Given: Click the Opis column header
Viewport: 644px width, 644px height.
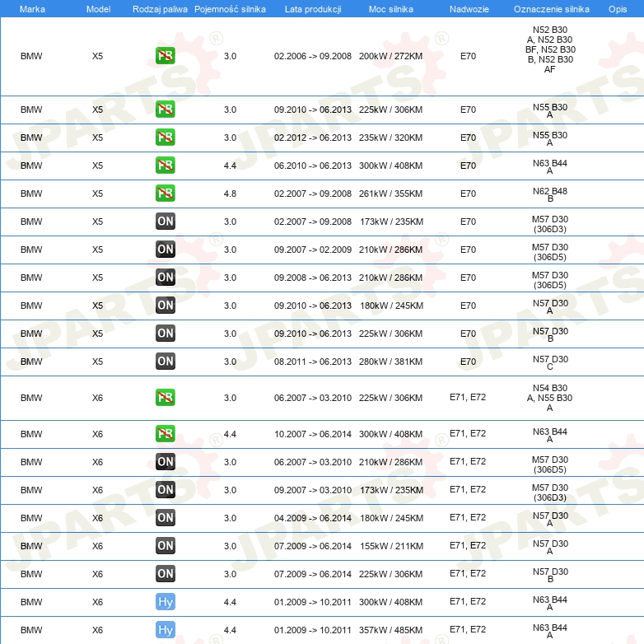Looking at the screenshot, I should pos(617,8).
